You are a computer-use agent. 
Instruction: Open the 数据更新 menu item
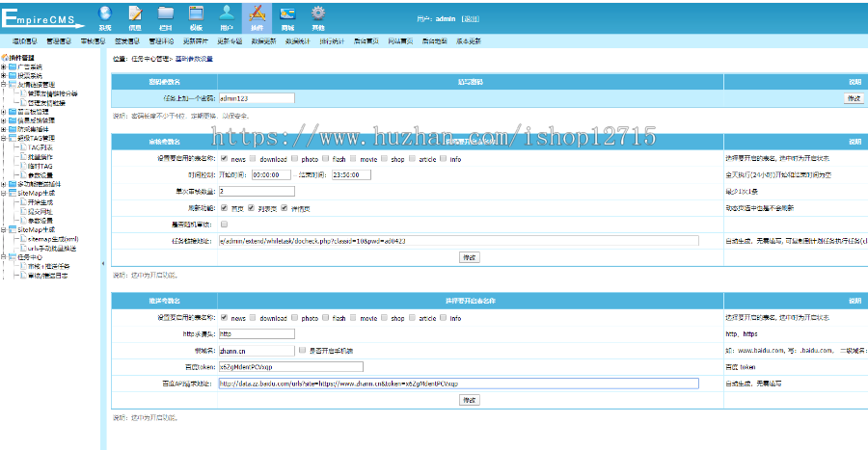[x=263, y=41]
